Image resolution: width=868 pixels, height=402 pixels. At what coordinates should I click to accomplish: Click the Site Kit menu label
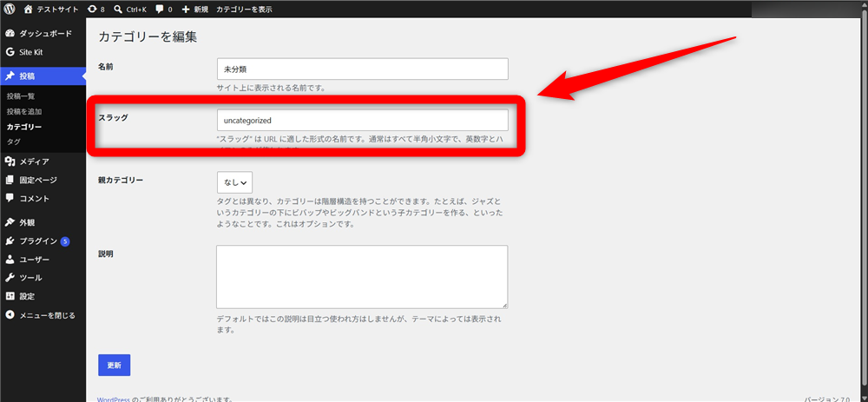coord(31,52)
